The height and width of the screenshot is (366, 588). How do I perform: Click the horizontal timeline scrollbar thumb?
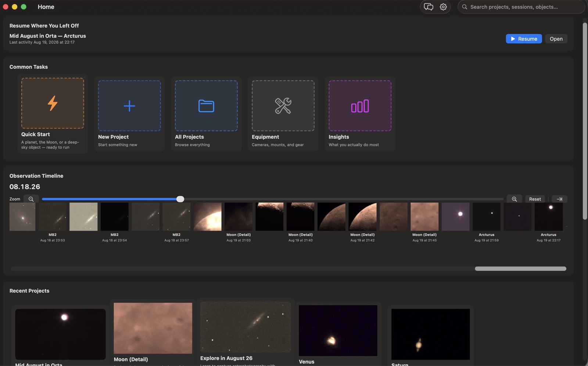(520, 269)
